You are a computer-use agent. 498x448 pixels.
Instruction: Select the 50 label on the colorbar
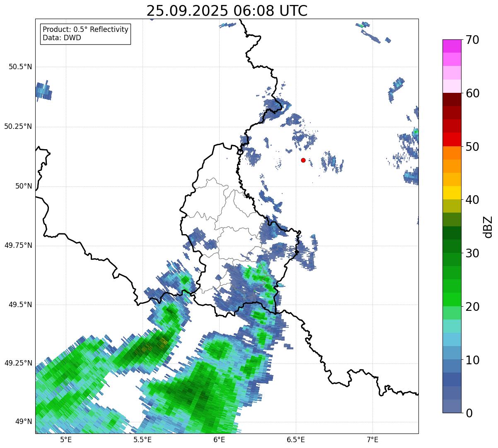[x=472, y=147]
